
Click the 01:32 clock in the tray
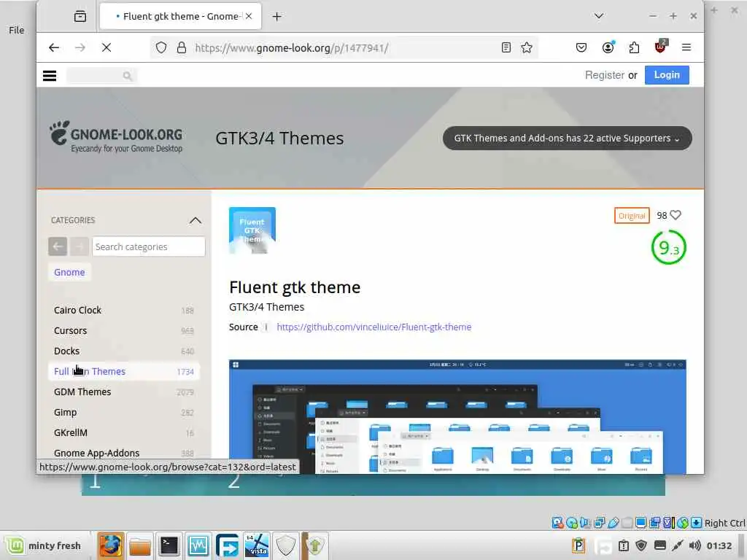click(x=719, y=545)
